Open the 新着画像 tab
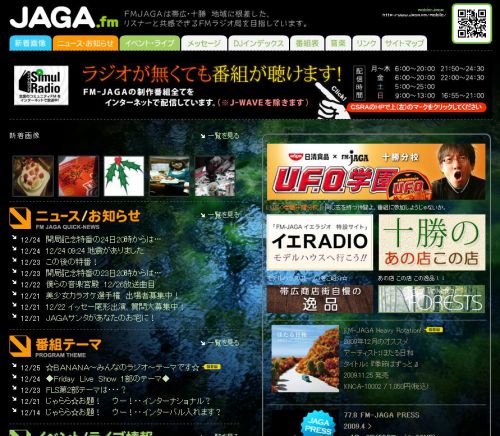 (30, 43)
